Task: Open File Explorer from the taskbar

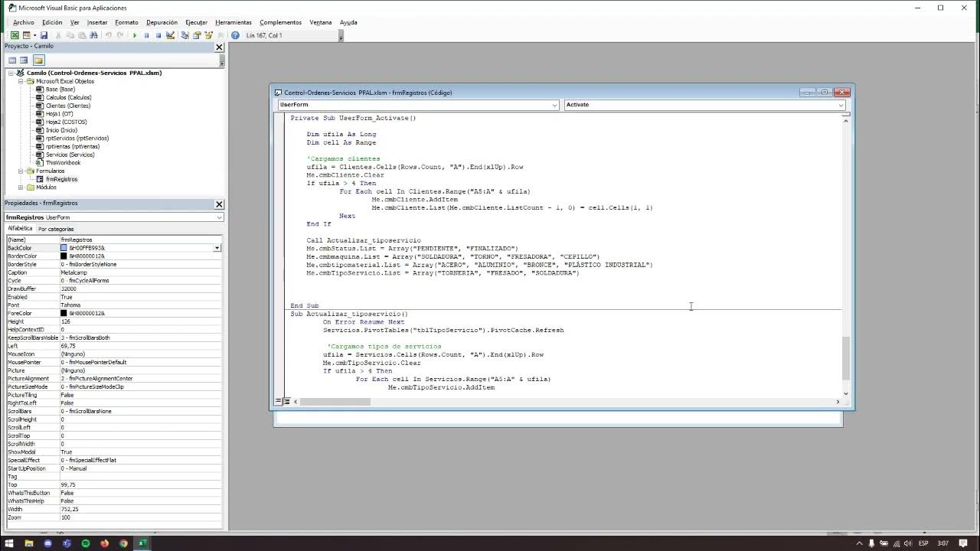Action: 28,543
